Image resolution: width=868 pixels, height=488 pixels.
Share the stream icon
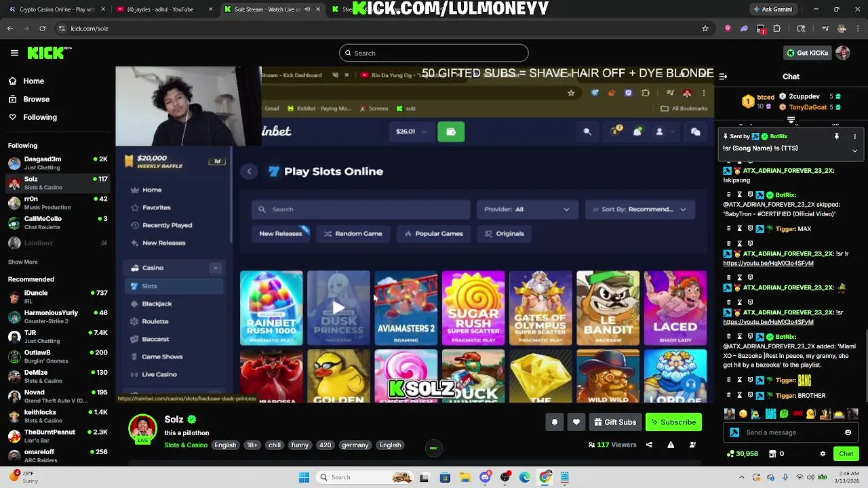(x=649, y=445)
